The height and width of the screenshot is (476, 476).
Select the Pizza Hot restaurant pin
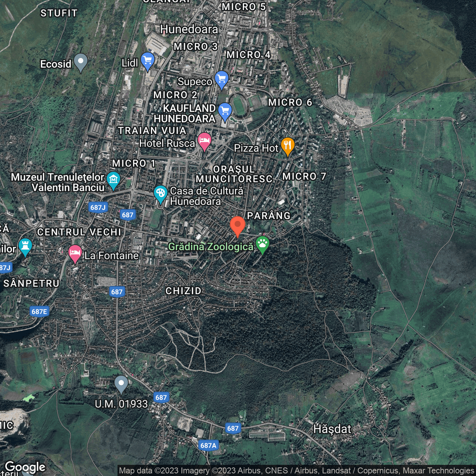point(287,146)
